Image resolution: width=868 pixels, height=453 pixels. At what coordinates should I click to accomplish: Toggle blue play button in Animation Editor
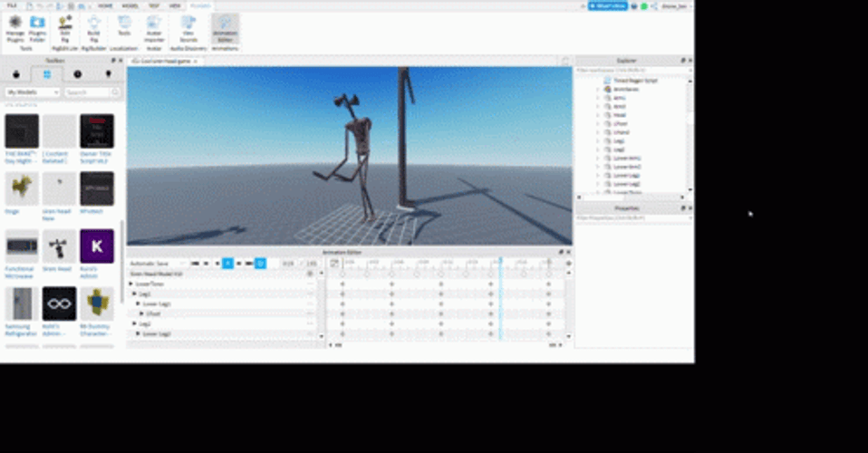(227, 263)
